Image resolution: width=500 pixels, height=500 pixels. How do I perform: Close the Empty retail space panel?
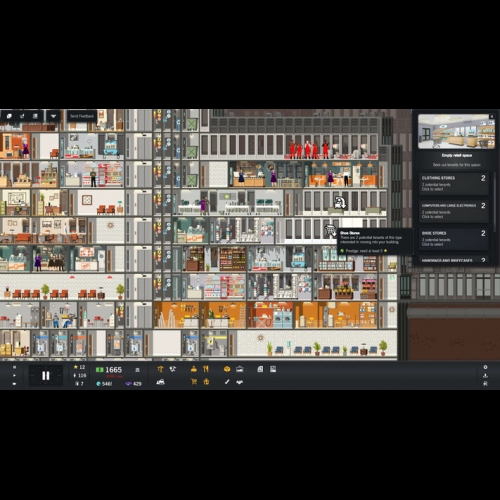coord(492,116)
